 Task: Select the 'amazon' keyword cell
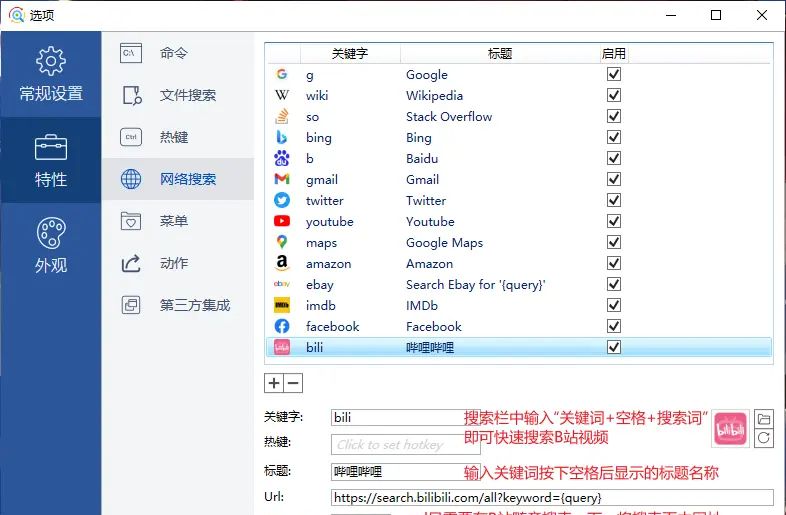[x=328, y=264]
